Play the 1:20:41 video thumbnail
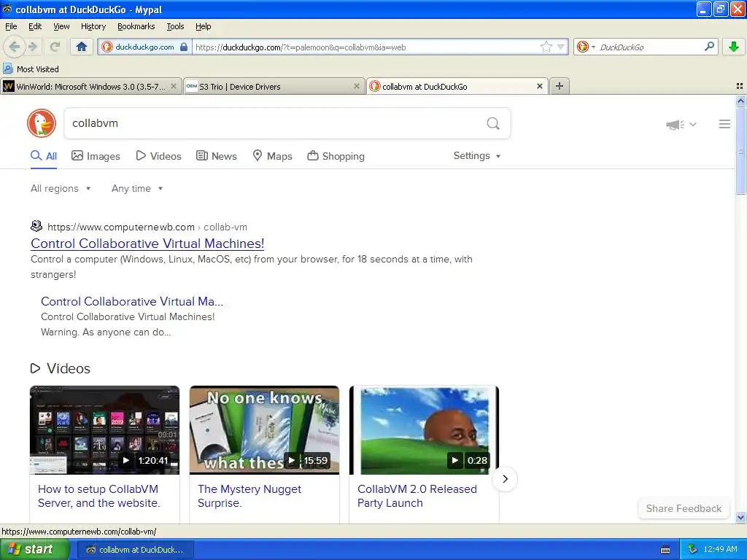Screen dimensions: 747x560 tap(104, 430)
